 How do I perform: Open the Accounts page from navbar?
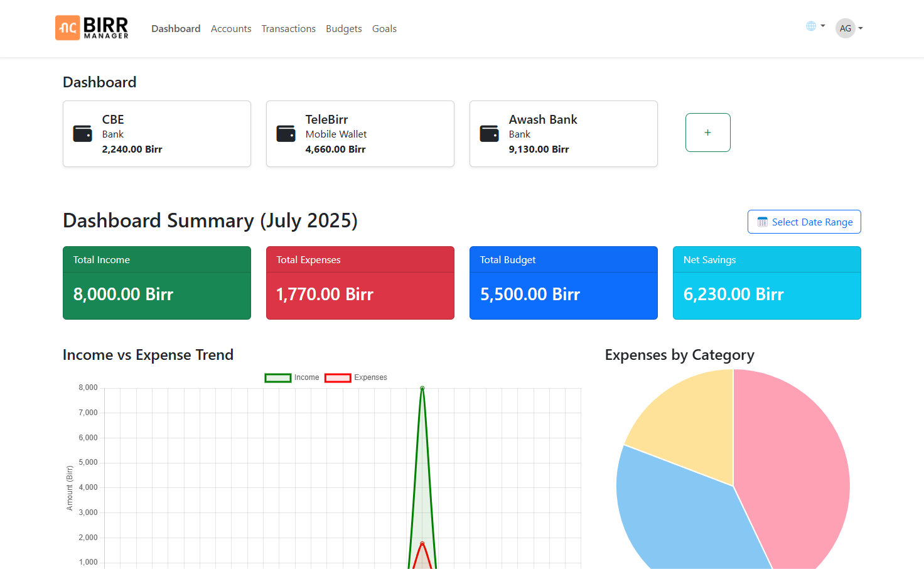(x=231, y=29)
